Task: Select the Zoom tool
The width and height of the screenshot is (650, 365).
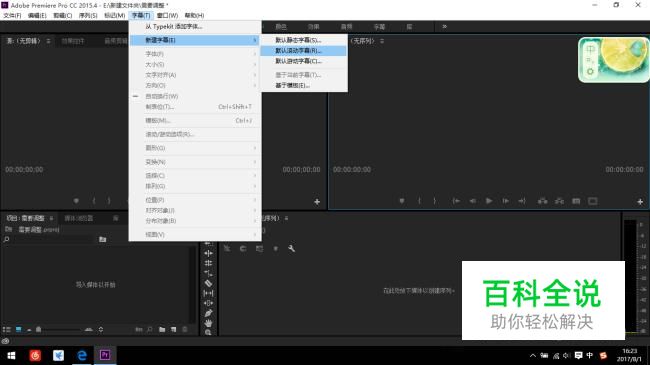Action: pos(209,332)
